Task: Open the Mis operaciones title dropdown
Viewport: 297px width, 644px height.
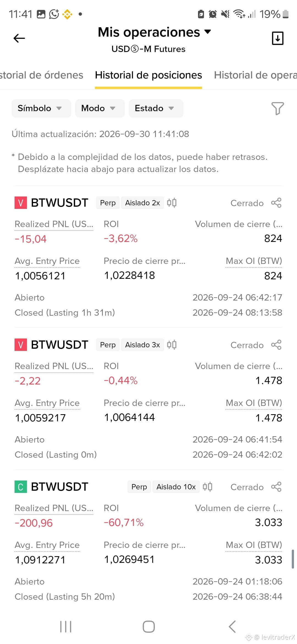Action: pos(155,32)
